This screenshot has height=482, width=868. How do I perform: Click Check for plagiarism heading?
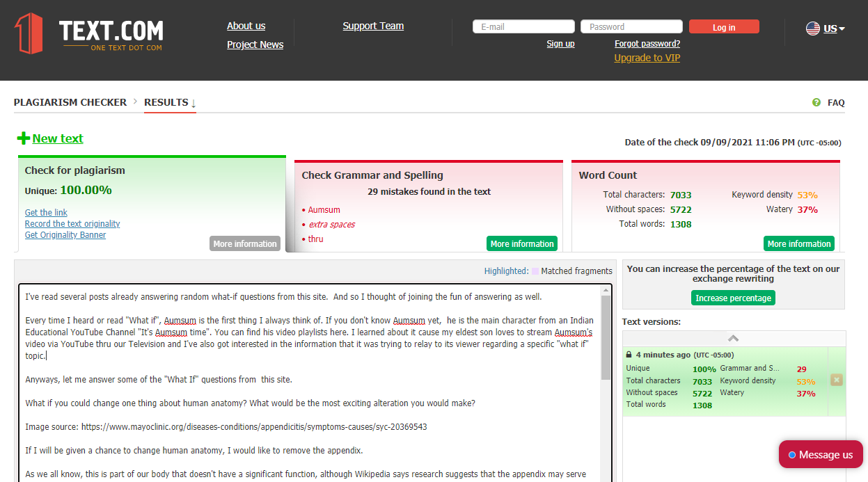point(75,170)
